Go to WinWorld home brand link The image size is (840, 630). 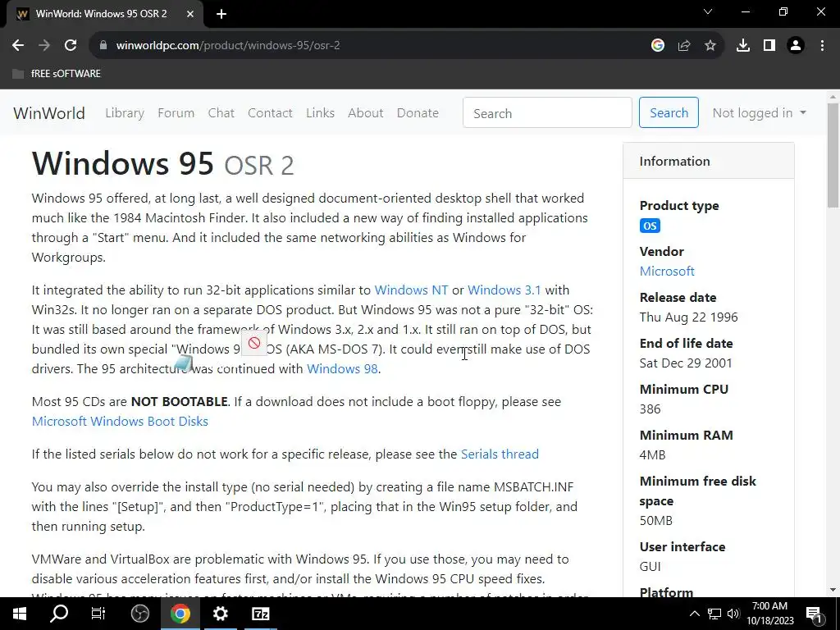pos(49,113)
